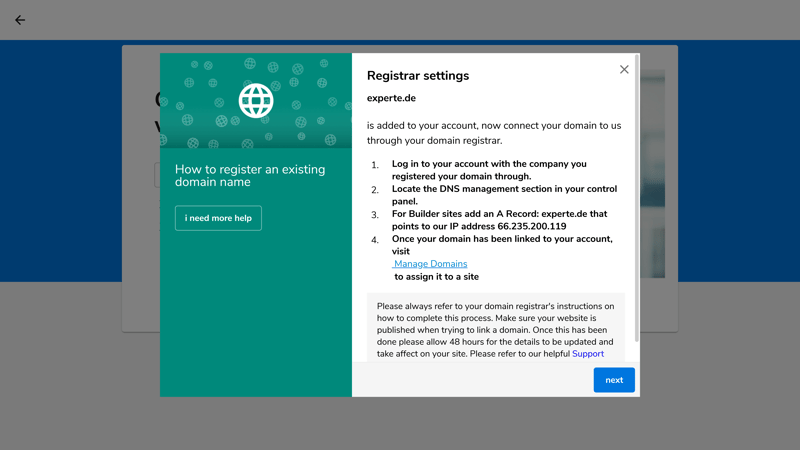
Task: Close the Registrar settings dialog
Action: point(624,69)
